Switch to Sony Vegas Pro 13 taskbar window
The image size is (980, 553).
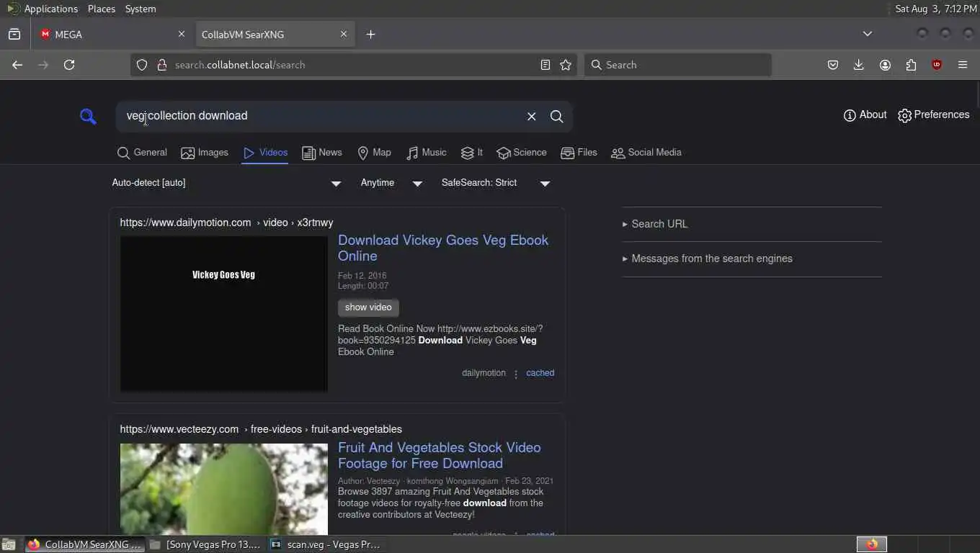point(207,544)
